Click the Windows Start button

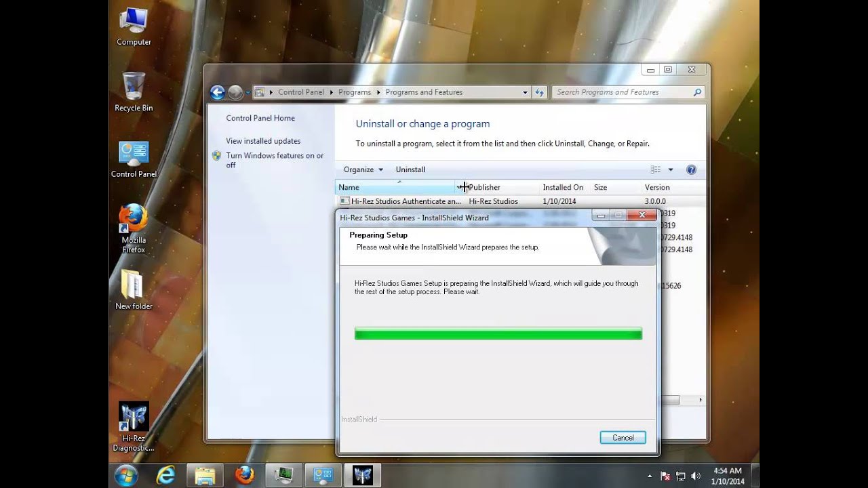pyautogui.click(x=126, y=475)
